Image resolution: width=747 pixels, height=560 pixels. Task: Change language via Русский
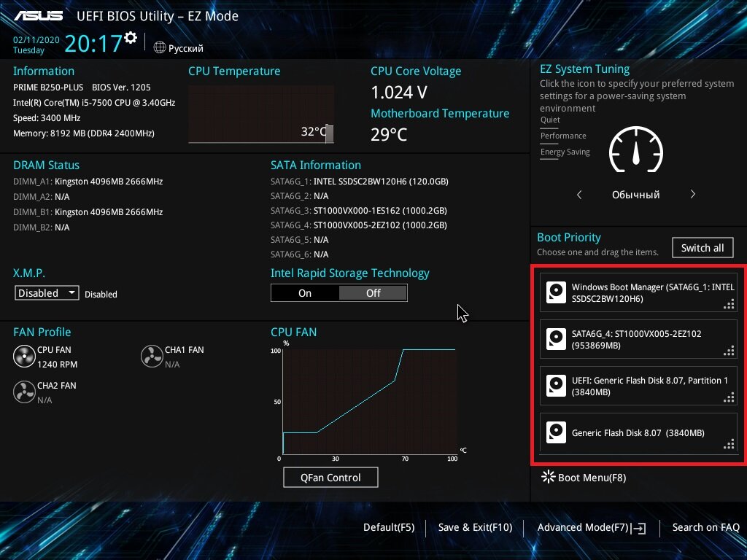point(186,48)
